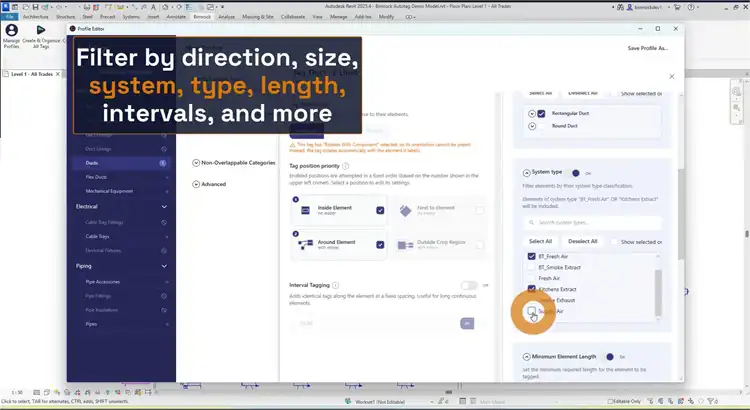This screenshot has width=750, height=410.
Task: Click the shopping cart icon in the Revit title bar
Action: click(677, 7)
